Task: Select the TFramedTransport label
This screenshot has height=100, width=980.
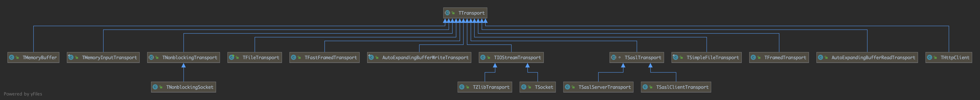Action: (785, 58)
